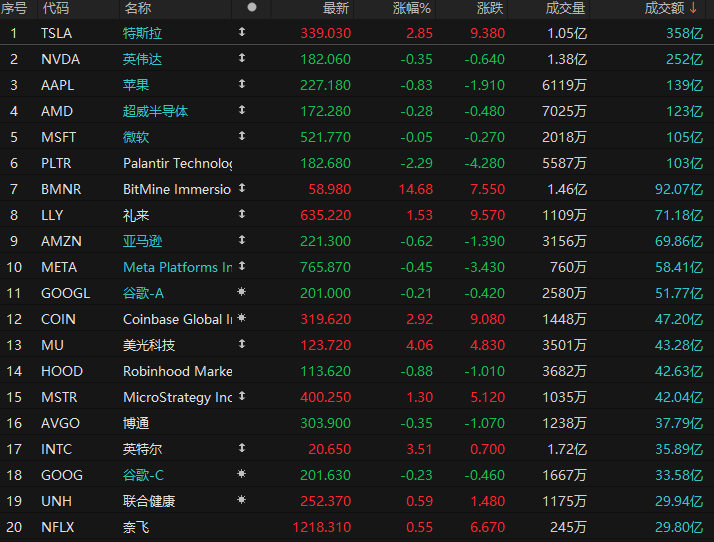
Task: Open the 超威半导体 stock name link
Action: (x=155, y=111)
